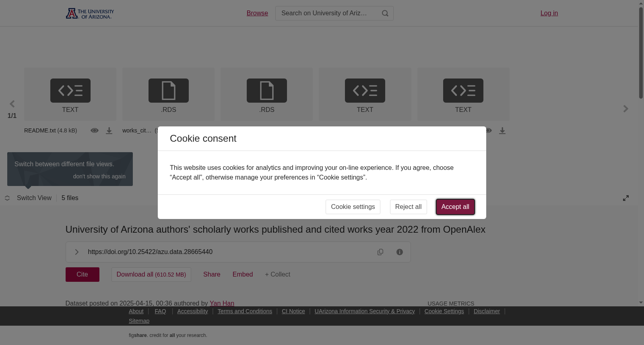644x345 pixels.
Task: Reject all cookies
Action: pyautogui.click(x=409, y=207)
